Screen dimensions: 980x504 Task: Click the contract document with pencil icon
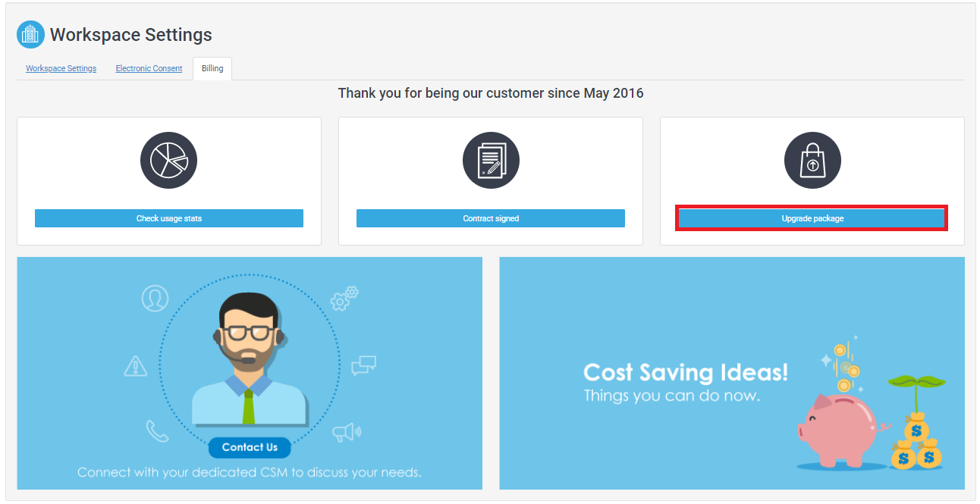pyautogui.click(x=491, y=161)
